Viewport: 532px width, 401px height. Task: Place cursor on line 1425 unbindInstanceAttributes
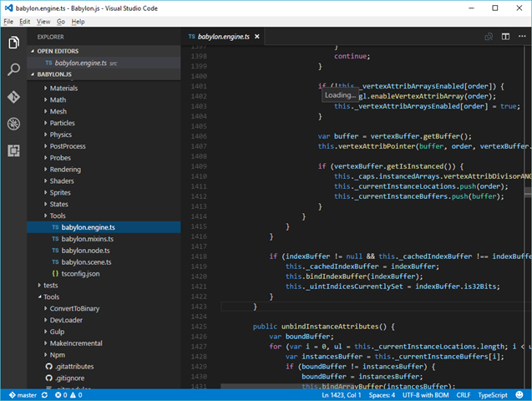329,327
